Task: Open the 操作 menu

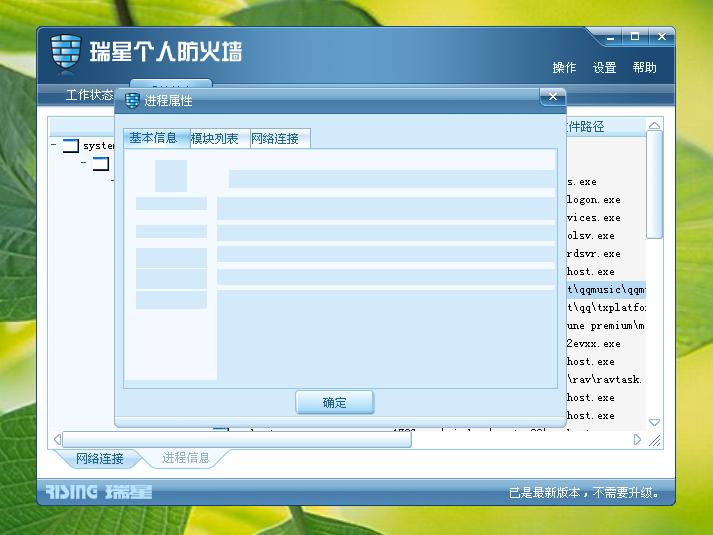Action: [x=564, y=68]
